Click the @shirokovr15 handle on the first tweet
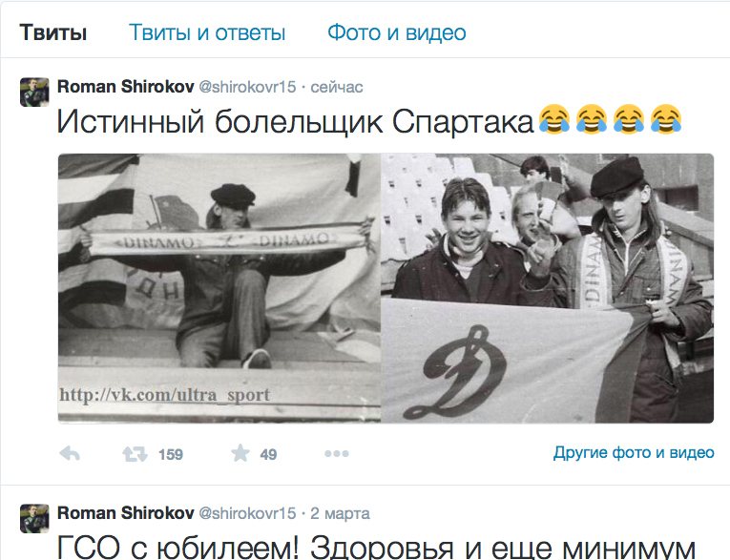Image resolution: width=730 pixels, height=560 pixels. [247, 87]
